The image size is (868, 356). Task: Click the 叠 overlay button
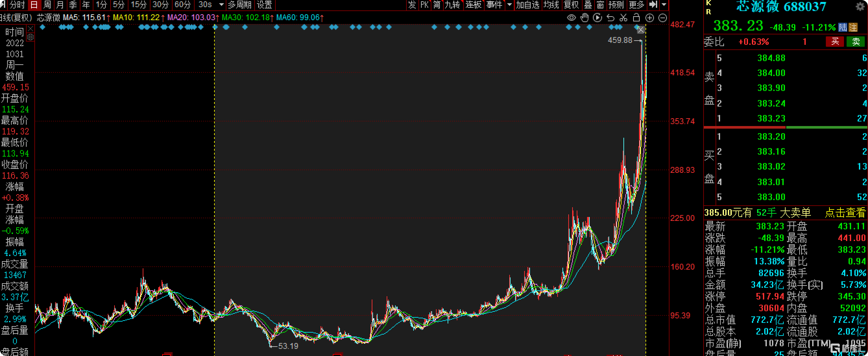point(588,5)
